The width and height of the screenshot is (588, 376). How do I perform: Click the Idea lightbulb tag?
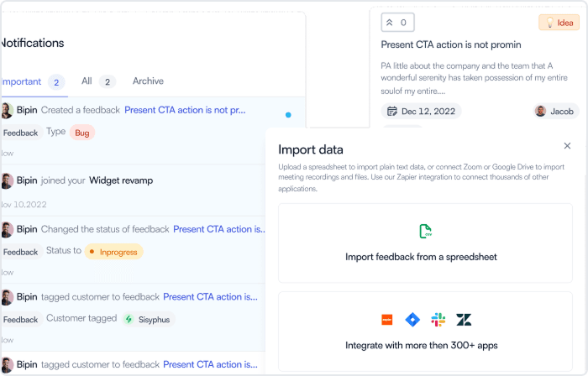coord(559,23)
